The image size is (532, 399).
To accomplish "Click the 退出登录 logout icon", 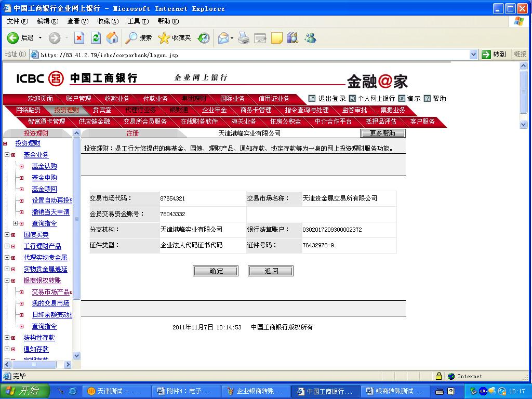I will [x=312, y=98].
